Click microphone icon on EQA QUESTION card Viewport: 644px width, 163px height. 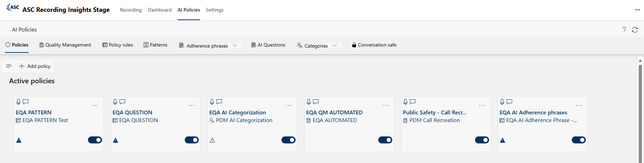click(115, 102)
